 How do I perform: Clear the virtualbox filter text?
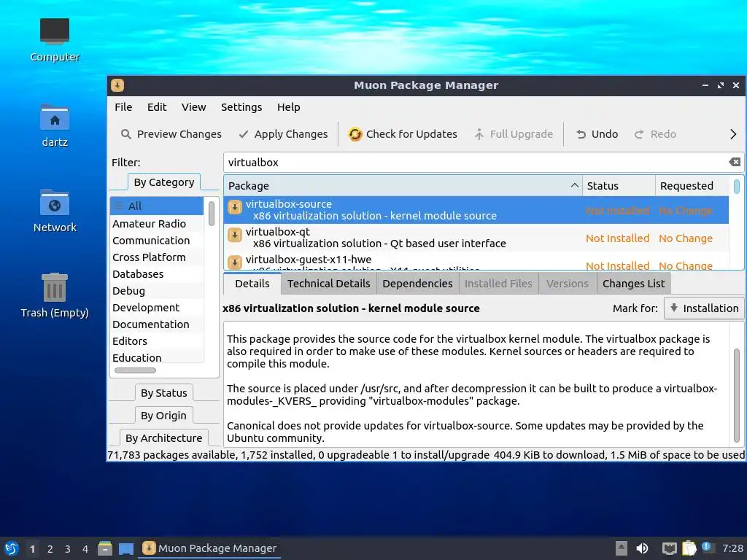(735, 162)
